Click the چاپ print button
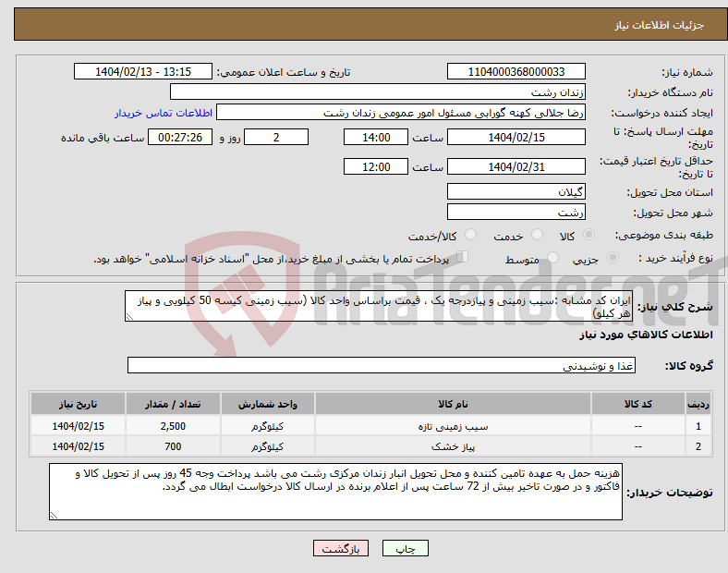728x573 pixels. [x=406, y=548]
